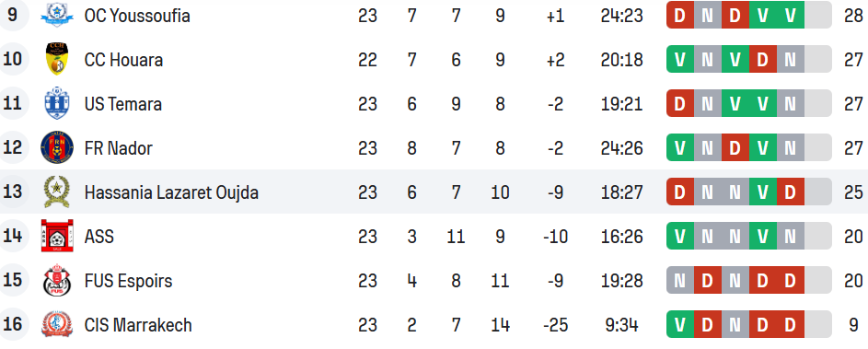Click FUS Espoirs' first grey N result
The height and width of the screenshot is (349, 868).
(x=680, y=280)
